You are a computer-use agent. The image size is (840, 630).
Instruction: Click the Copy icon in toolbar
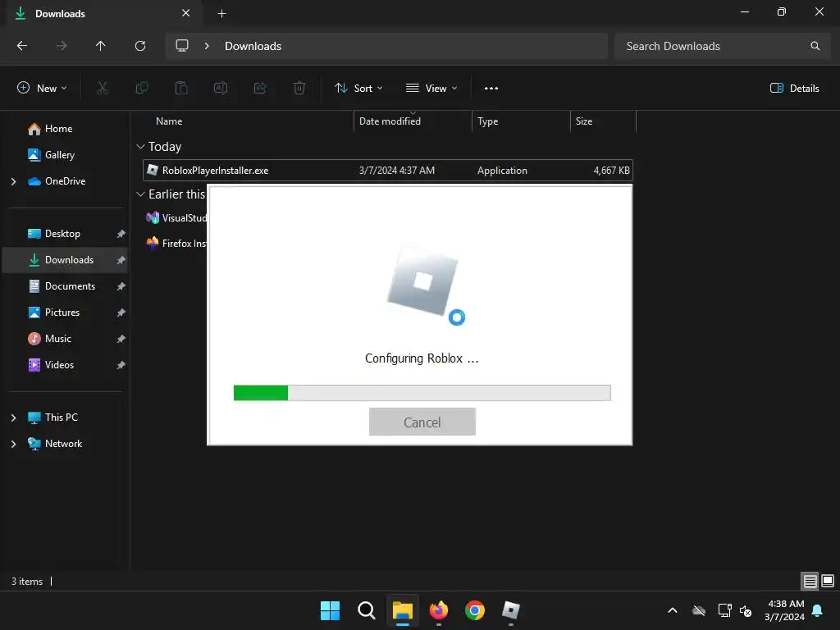pos(142,88)
